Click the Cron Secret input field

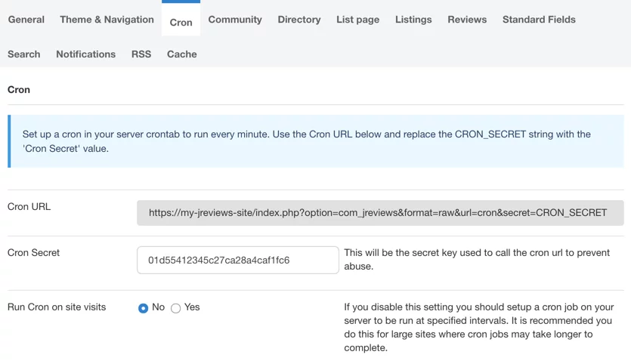(237, 260)
